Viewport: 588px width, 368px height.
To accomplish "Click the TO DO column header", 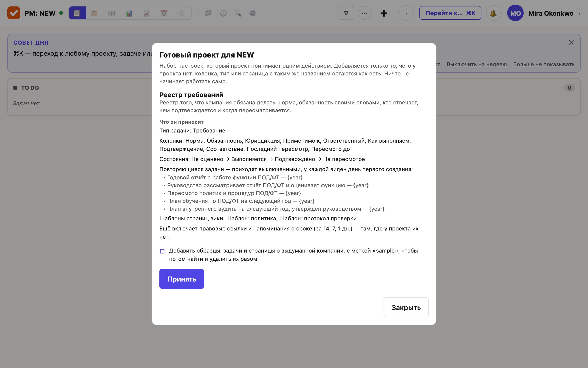I will pos(30,88).
